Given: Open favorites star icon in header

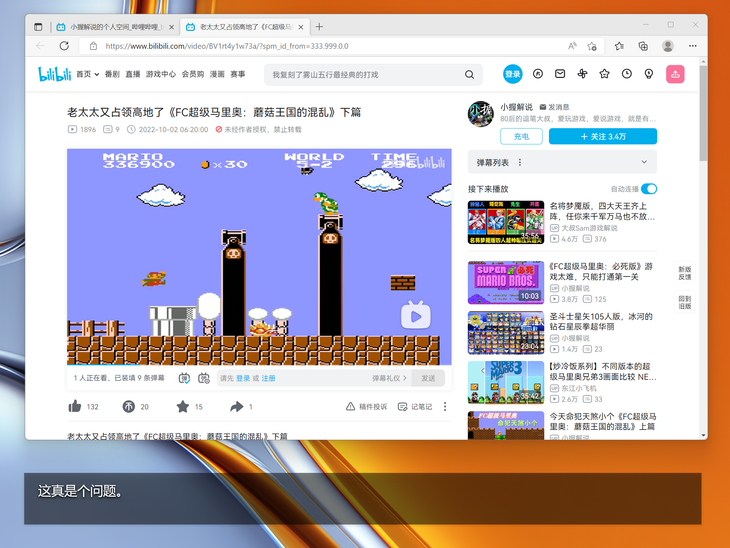Looking at the screenshot, I should [x=604, y=74].
